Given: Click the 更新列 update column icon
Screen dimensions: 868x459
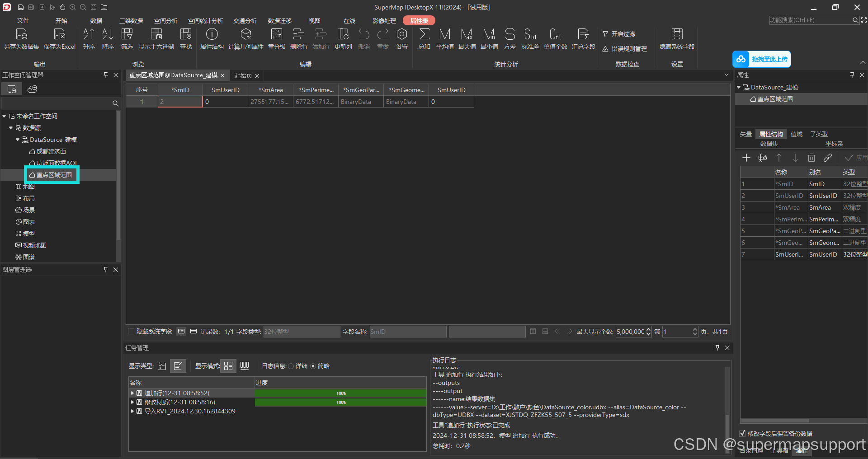Looking at the screenshot, I should pos(343,34).
